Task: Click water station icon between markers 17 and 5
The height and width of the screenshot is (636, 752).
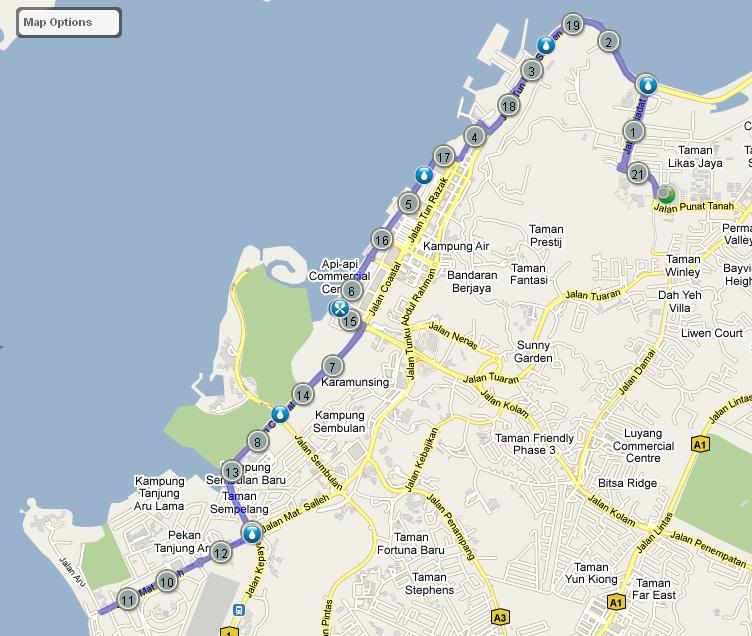Action: [423, 175]
